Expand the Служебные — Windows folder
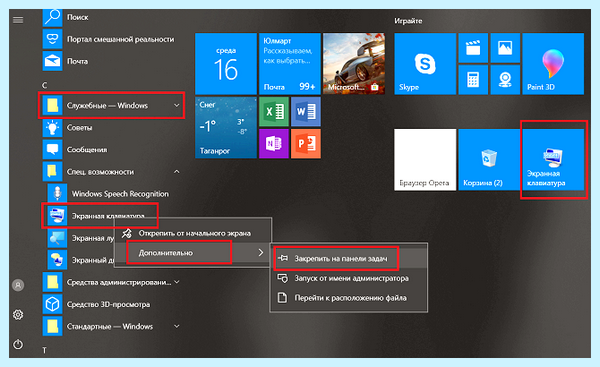Viewport: 600px width, 367px height. coord(111,105)
